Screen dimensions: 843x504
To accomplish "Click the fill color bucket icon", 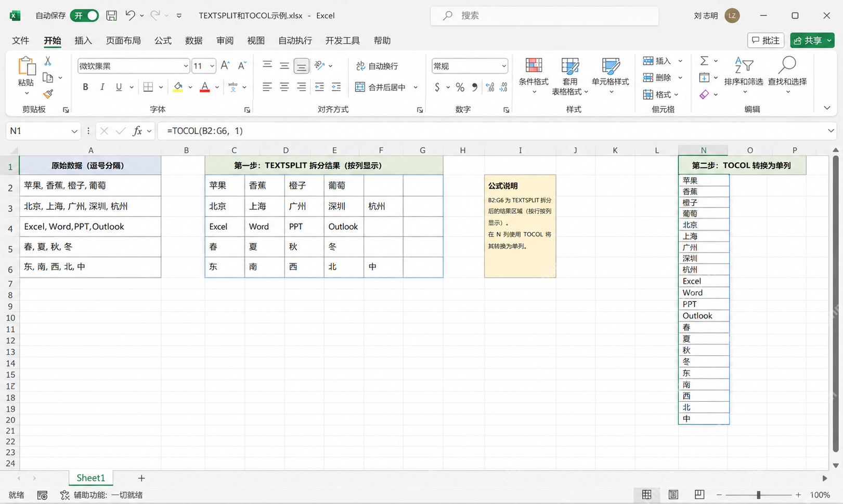I will pos(178,87).
